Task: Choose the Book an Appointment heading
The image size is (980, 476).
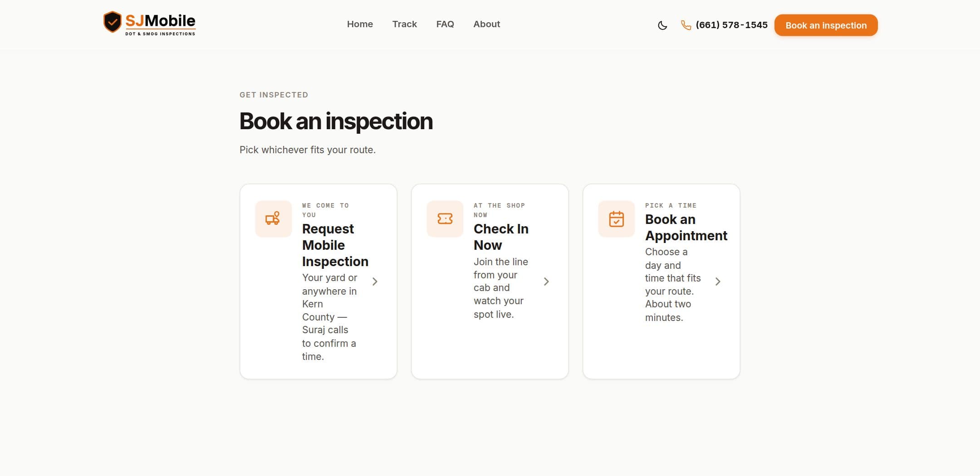Action: point(686,228)
